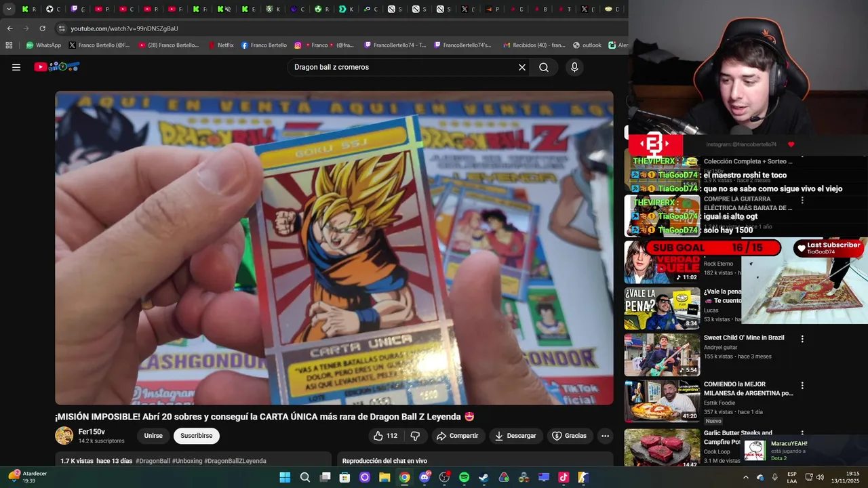Click the #DragonBall hashtag
Screen dimensions: 868x488
(x=153, y=461)
